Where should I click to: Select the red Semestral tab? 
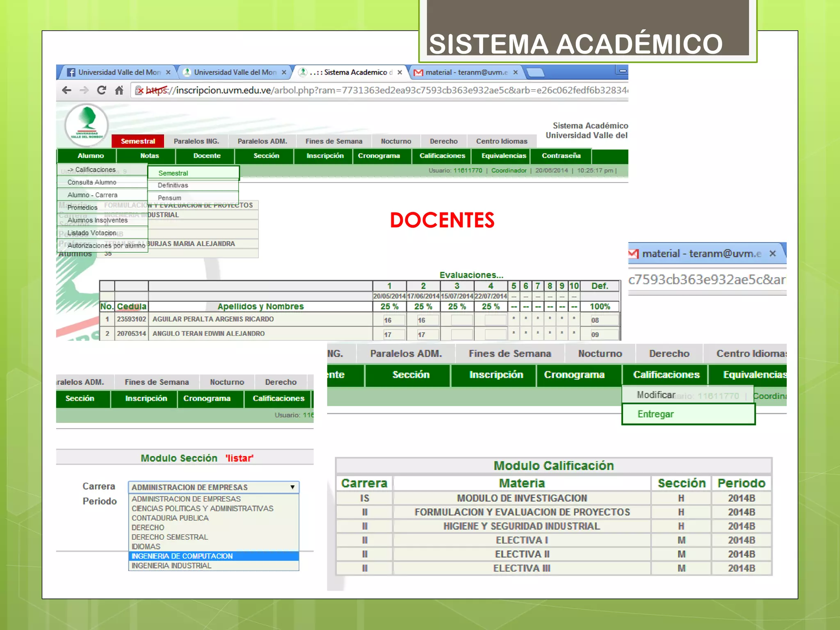(x=138, y=141)
